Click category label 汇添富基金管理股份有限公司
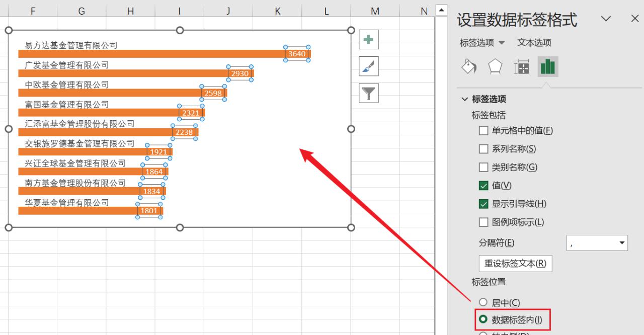This screenshot has height=335, width=644. (x=79, y=124)
